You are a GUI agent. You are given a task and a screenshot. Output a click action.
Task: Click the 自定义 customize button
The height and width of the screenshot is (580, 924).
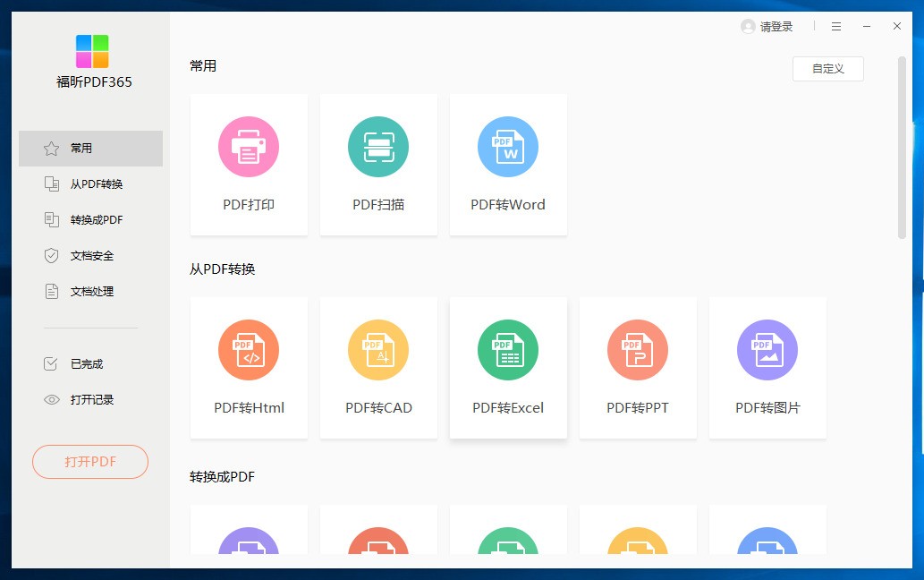point(827,68)
